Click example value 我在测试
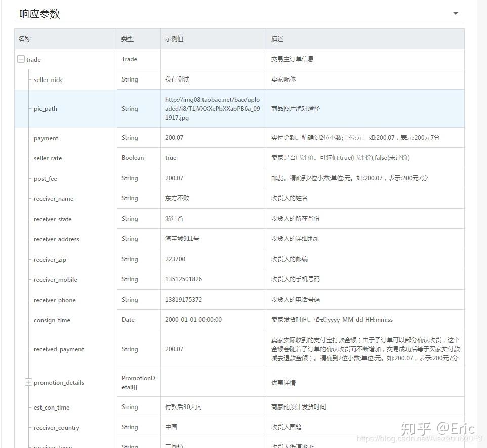487x448 pixels. tap(177, 79)
